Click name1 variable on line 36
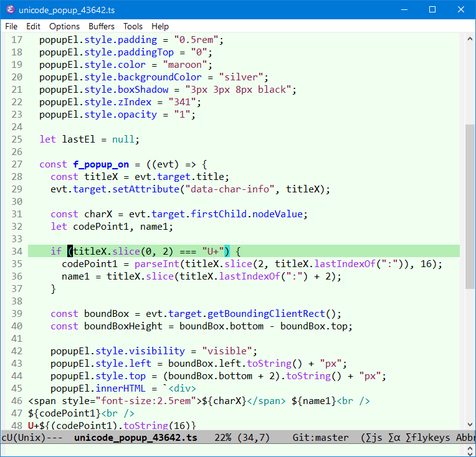This screenshot has height=457, width=476. [75, 276]
